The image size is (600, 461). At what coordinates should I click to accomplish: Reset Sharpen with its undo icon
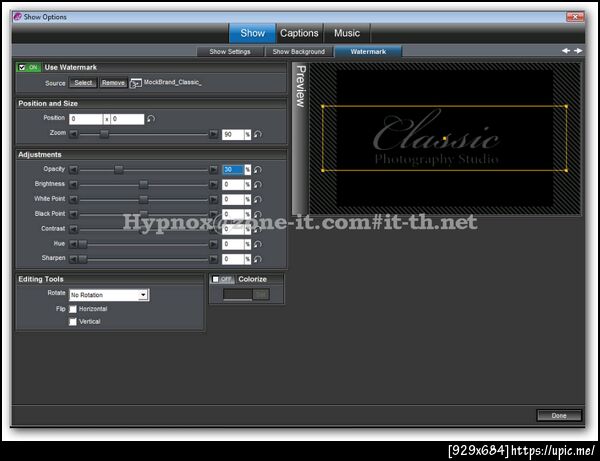pos(258,259)
